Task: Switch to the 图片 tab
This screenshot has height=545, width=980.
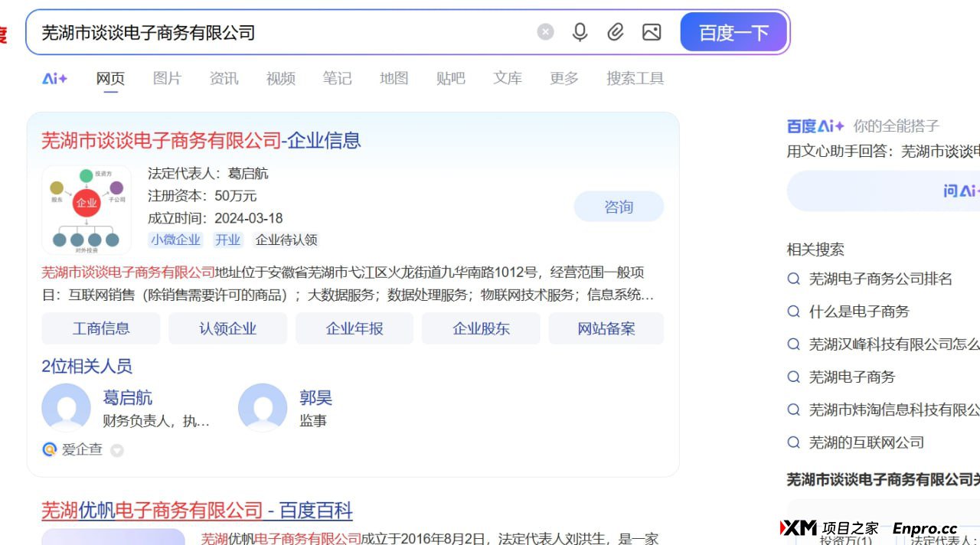Action: [167, 78]
